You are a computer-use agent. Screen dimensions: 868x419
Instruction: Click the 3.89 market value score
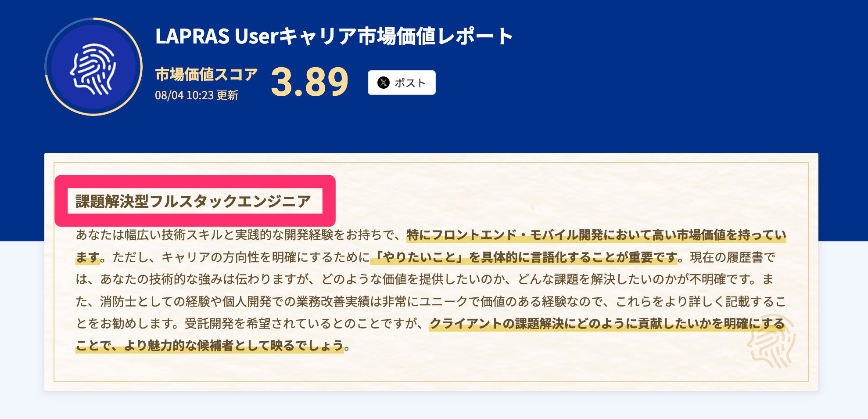tap(309, 82)
